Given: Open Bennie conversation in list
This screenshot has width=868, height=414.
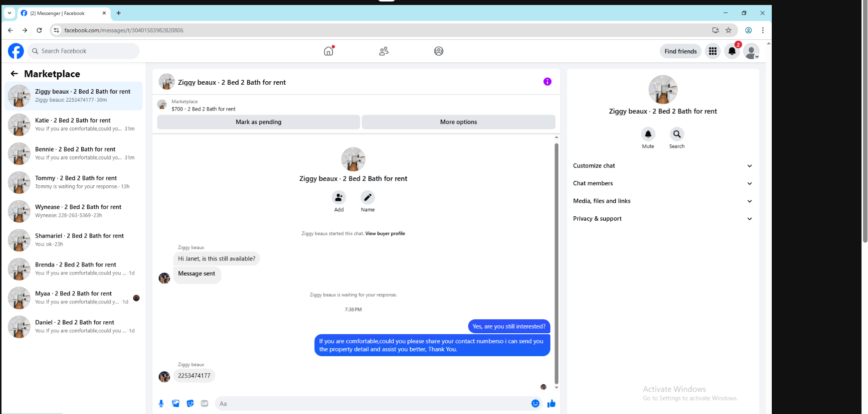Looking at the screenshot, I should (x=74, y=153).
